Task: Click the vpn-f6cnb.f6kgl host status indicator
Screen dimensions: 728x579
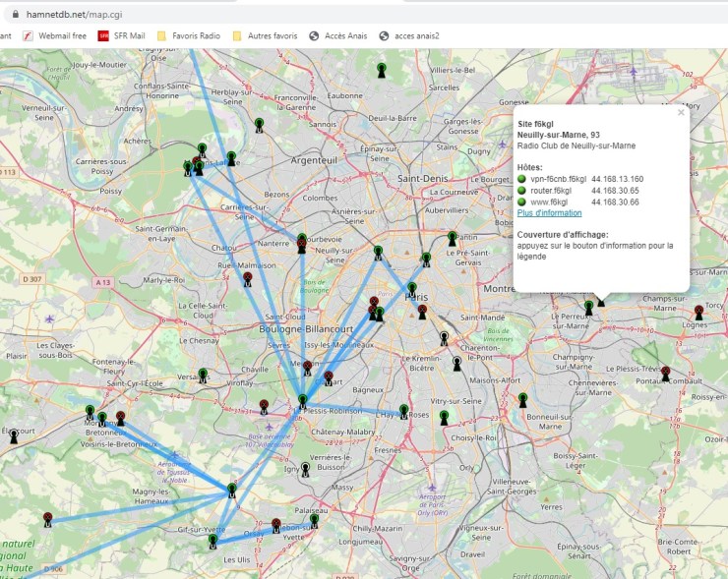Action: 522,180
